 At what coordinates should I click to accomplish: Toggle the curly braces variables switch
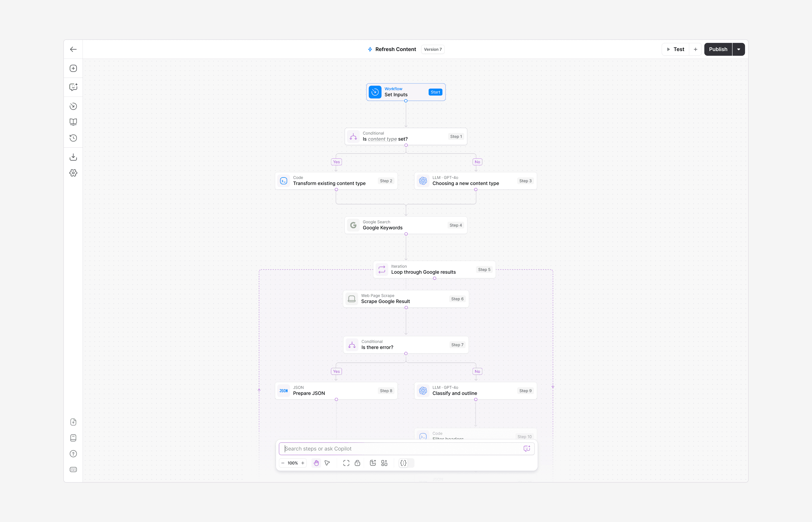tap(406, 463)
